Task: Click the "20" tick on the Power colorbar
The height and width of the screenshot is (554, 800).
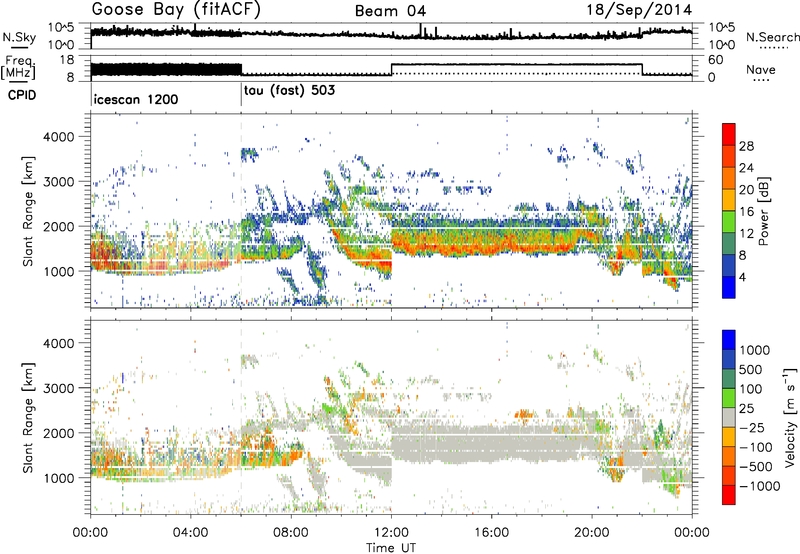Action: 746,190
